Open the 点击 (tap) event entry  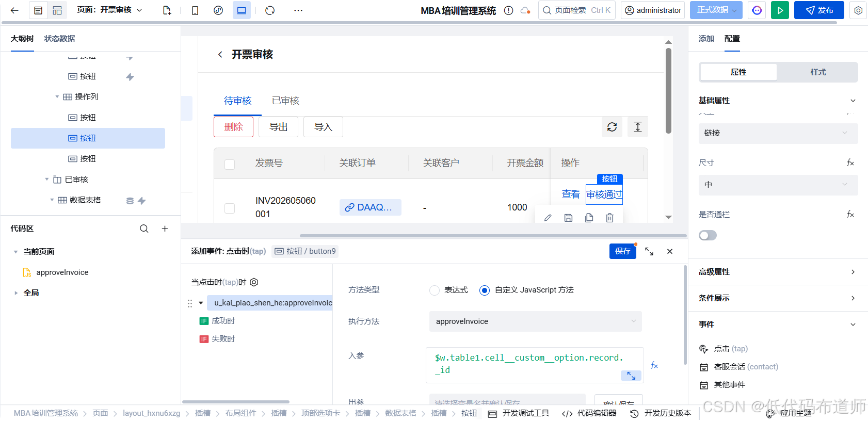point(731,349)
